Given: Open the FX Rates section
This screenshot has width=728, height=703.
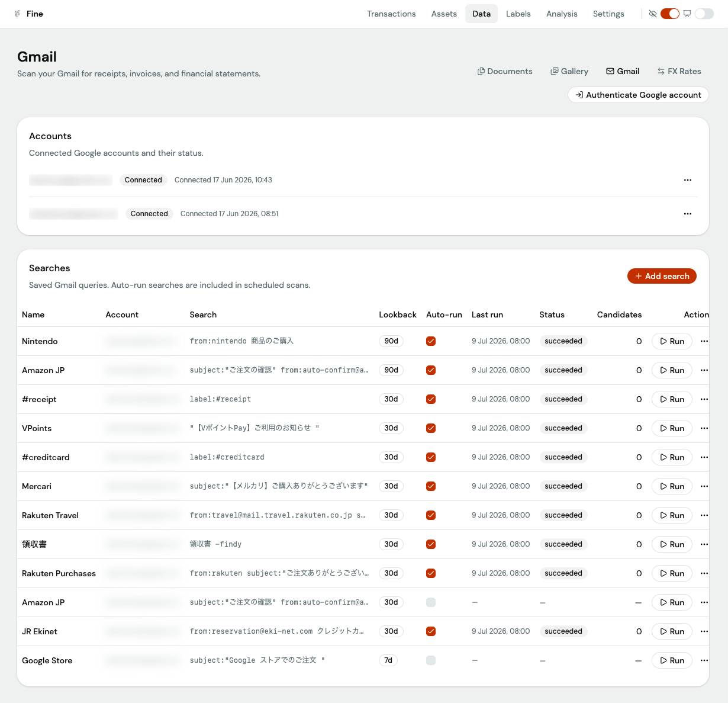Looking at the screenshot, I should pos(679,71).
